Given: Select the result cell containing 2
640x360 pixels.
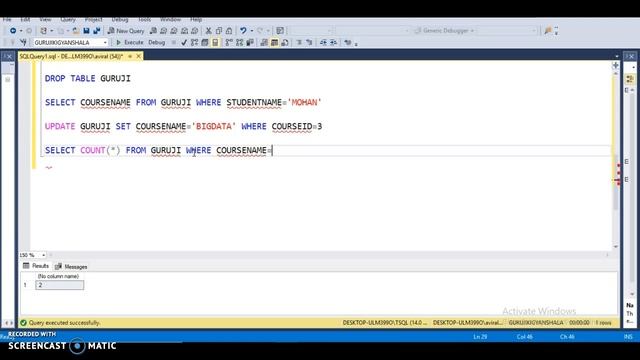Looking at the screenshot, I should tap(60, 285).
